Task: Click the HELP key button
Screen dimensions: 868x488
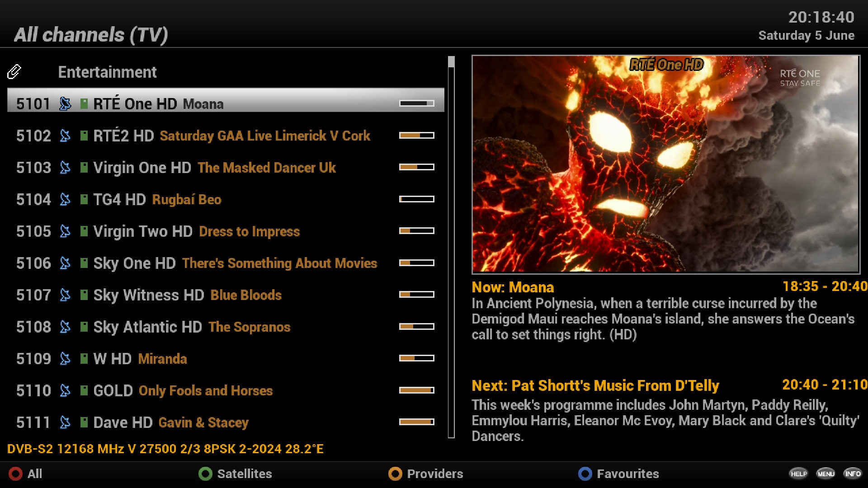Action: click(x=798, y=474)
